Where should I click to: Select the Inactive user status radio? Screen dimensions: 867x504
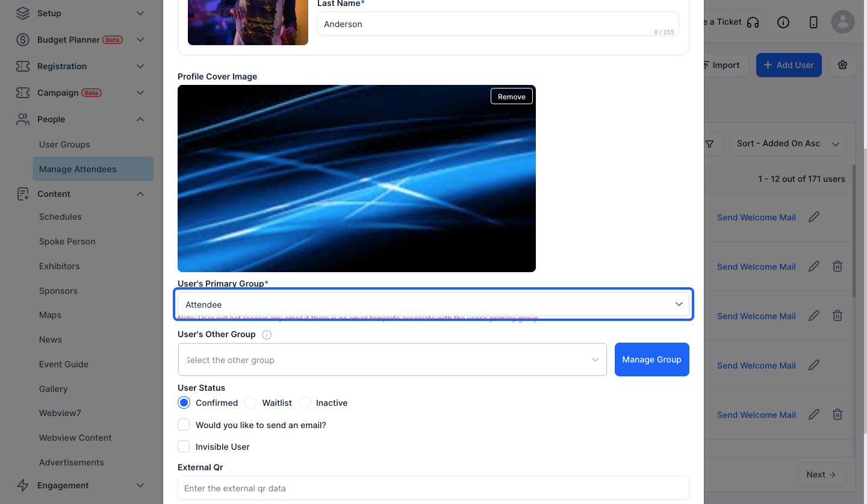[305, 403]
